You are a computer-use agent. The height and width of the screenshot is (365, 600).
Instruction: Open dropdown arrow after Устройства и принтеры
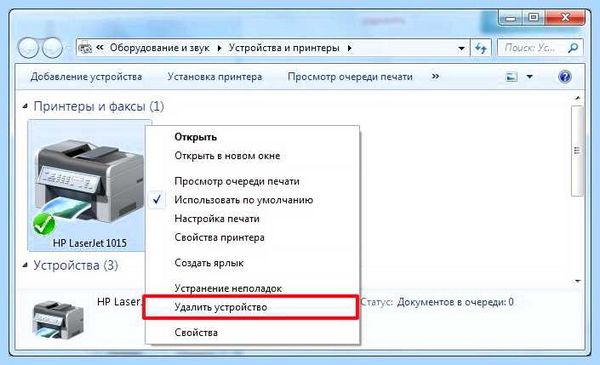tap(349, 48)
